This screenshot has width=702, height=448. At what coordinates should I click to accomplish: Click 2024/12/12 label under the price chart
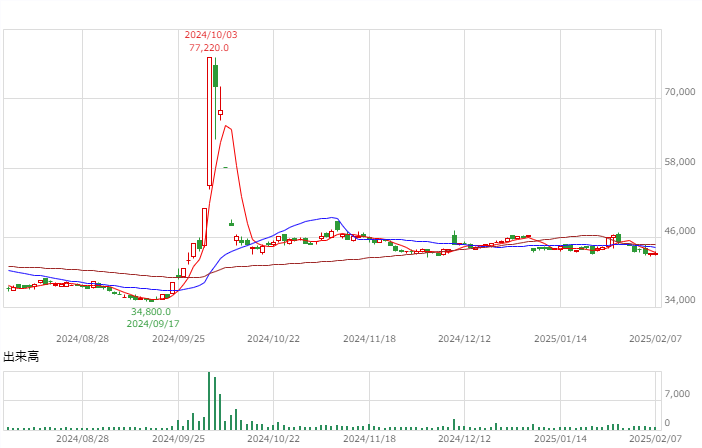pyautogui.click(x=464, y=339)
